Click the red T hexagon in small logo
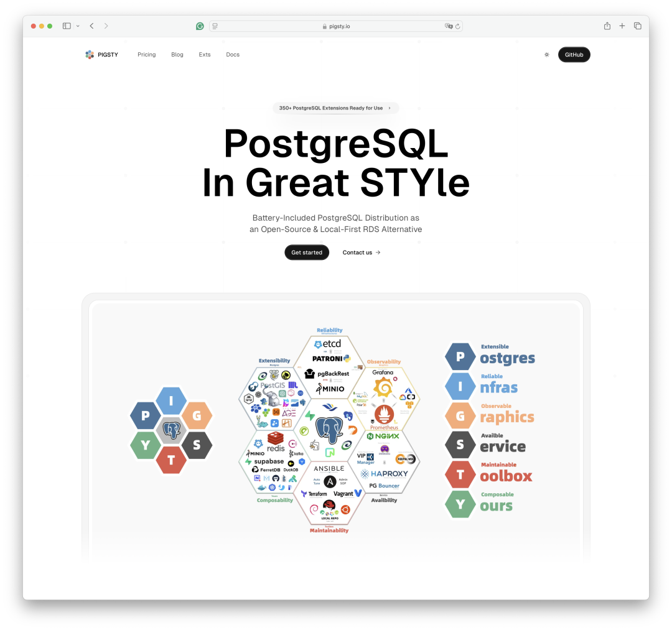Screen dimensions: 672x630 coord(171,460)
